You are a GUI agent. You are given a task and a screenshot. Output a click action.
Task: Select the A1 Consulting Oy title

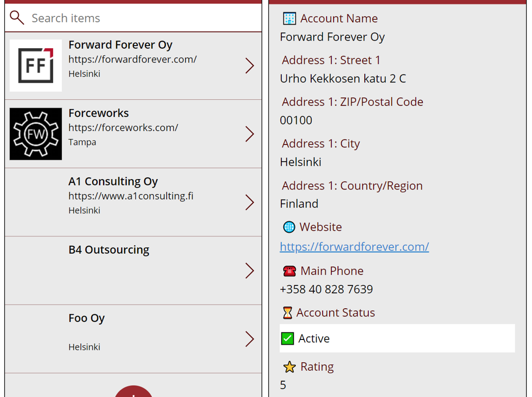point(113,182)
